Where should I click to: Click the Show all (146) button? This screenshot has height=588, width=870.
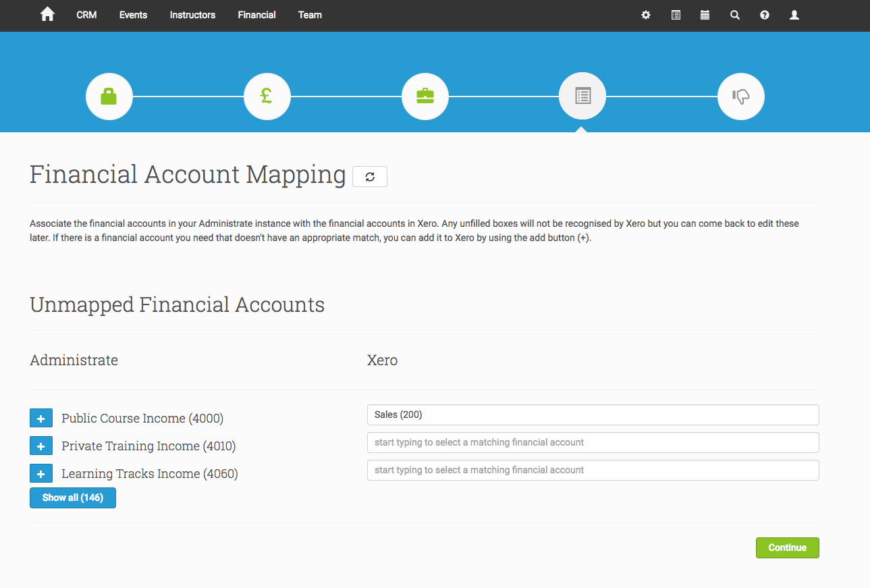pos(73,498)
